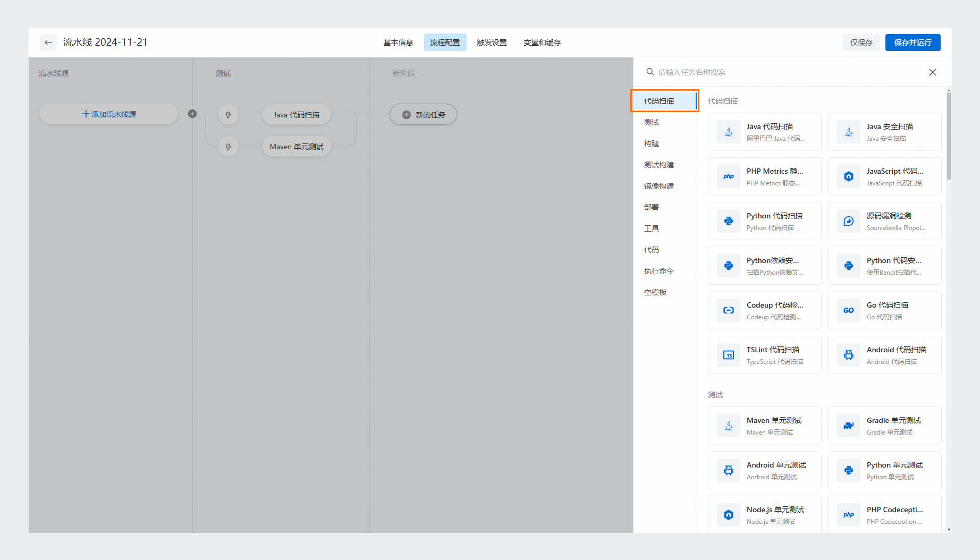The image size is (980, 560).
Task: Click the plus icon before the test stage
Action: coord(192,114)
